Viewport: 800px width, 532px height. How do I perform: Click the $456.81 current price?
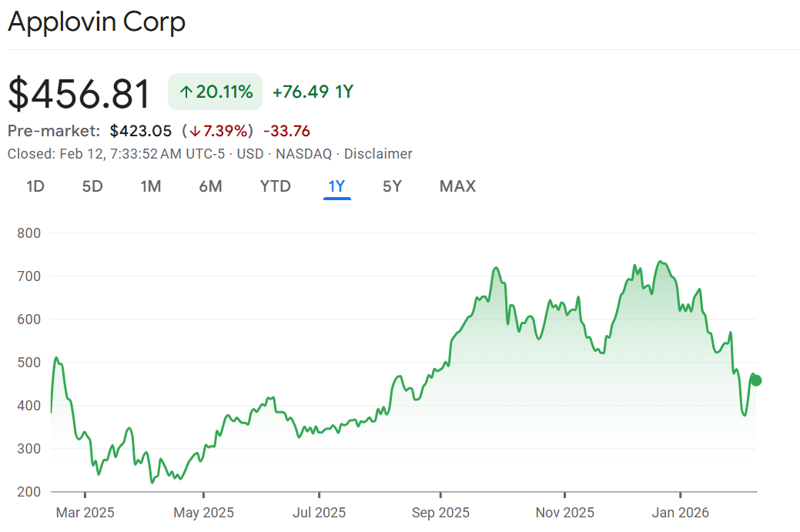(x=79, y=94)
